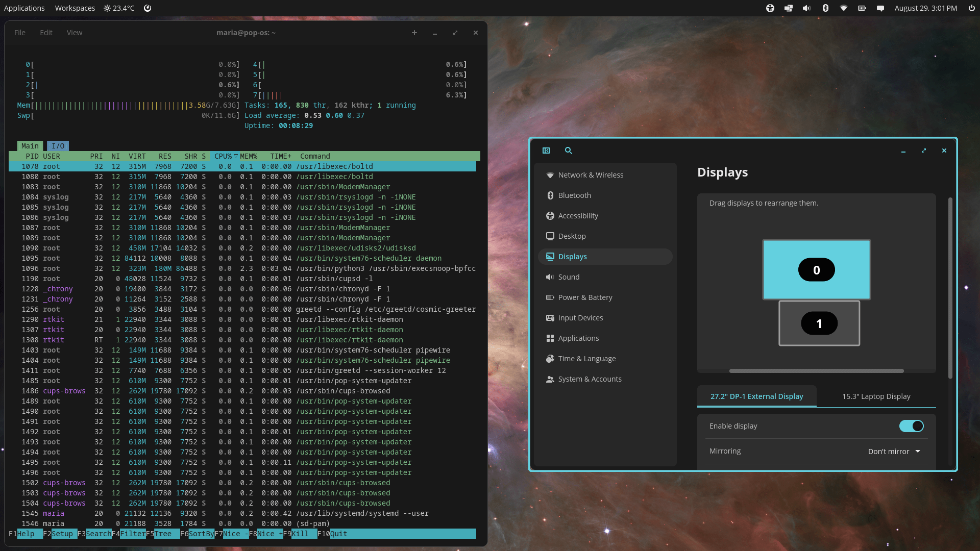Click the display arrangement horizontal scrollbar

coord(816,371)
